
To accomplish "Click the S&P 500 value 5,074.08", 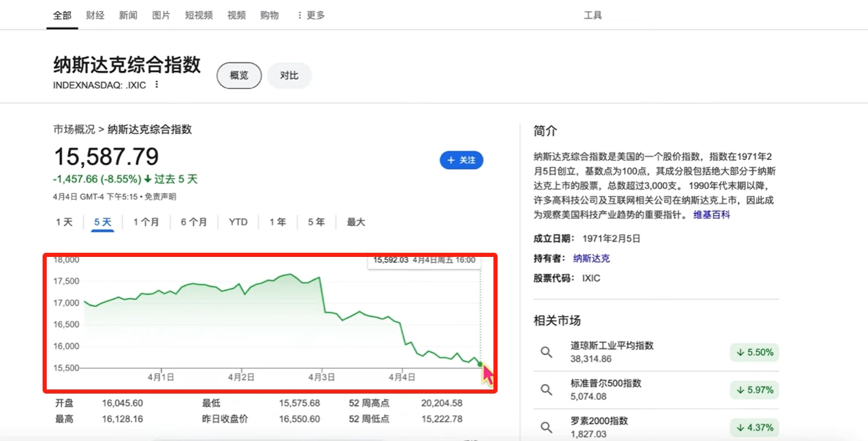I will tap(588, 396).
